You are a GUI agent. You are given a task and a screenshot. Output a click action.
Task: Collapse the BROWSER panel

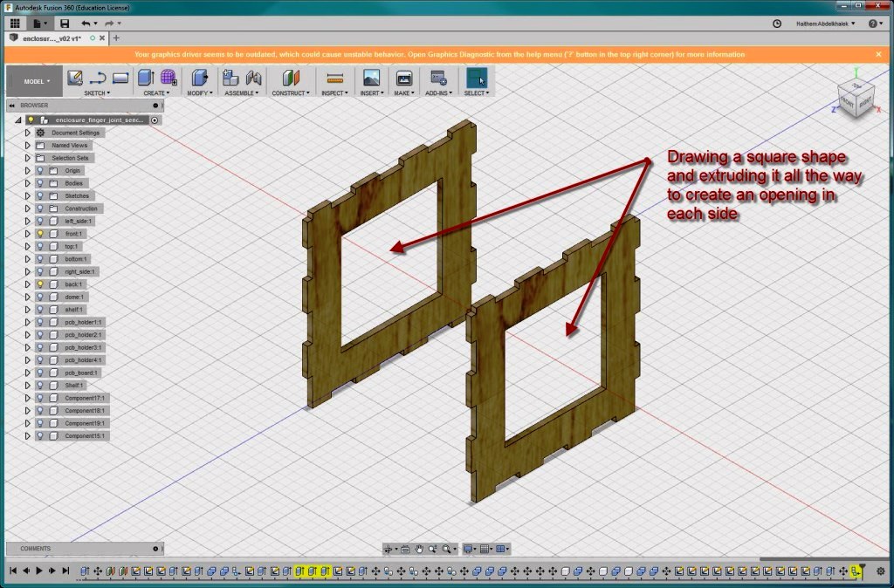pos(11,106)
